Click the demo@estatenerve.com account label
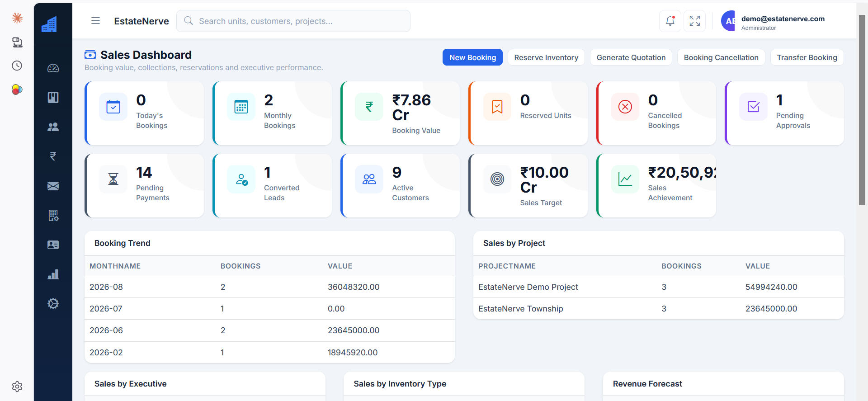Viewport: 868px width, 401px height. point(783,19)
